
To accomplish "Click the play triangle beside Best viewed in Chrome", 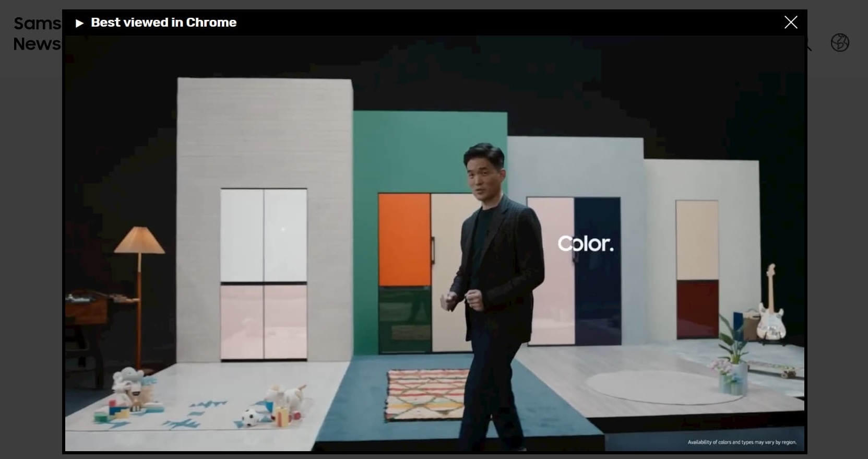I will [79, 23].
